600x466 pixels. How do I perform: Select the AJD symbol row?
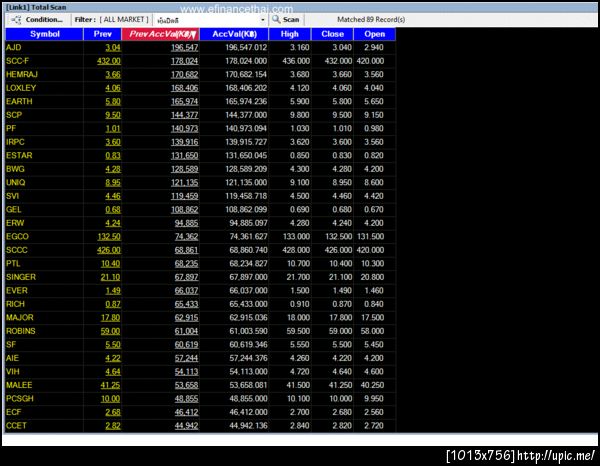point(14,47)
